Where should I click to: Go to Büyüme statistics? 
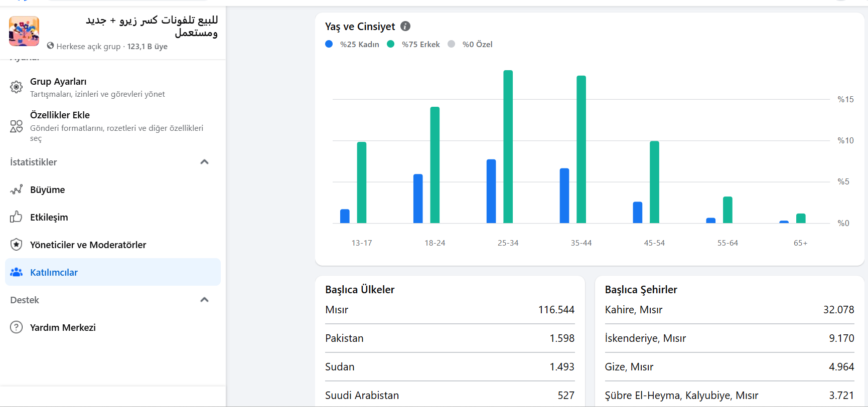coord(113,189)
